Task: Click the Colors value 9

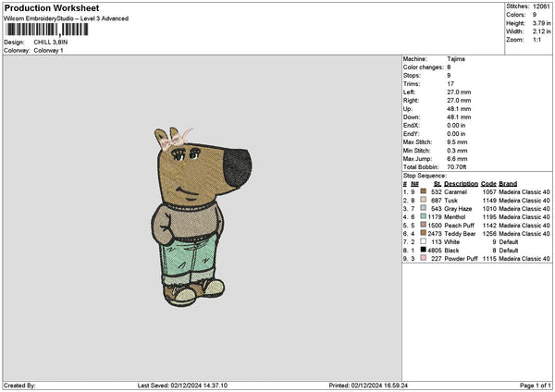Action: click(535, 15)
